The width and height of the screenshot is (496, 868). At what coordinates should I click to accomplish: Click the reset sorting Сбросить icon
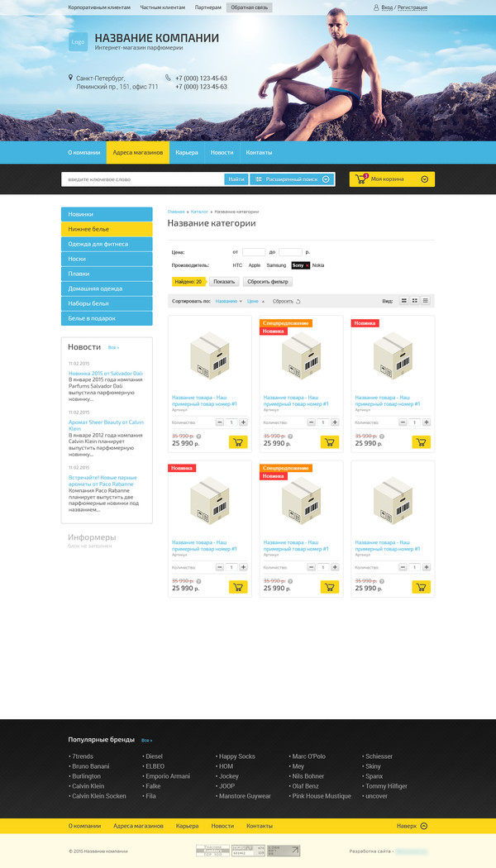[298, 302]
